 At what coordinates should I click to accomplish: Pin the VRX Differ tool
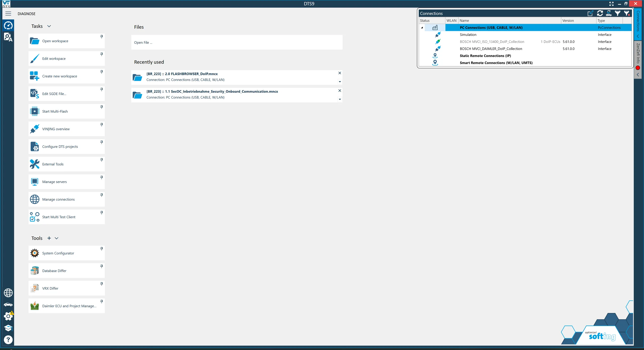(102, 284)
